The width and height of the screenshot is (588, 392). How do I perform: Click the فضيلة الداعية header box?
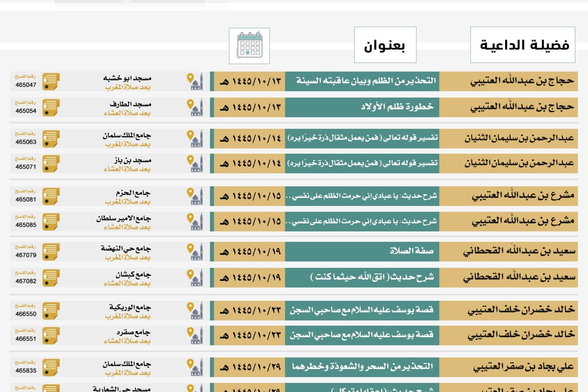(x=523, y=45)
